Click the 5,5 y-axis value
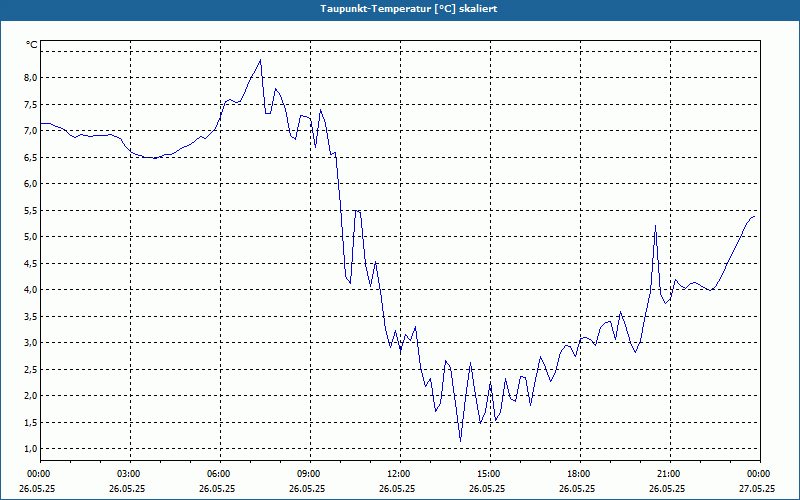 click(31, 210)
